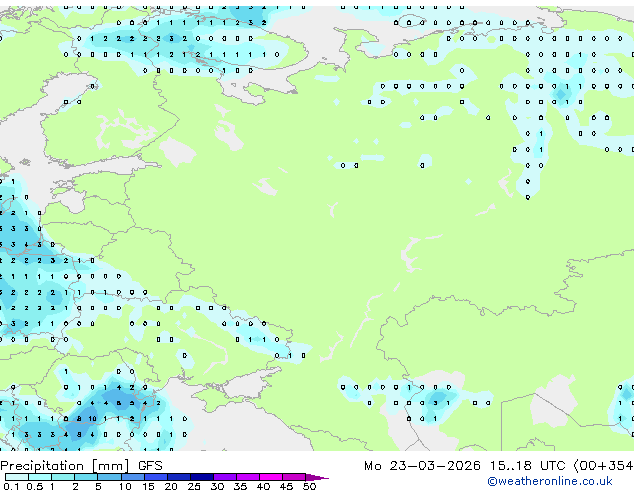Click the 45–50 mm legend color box
The height and width of the screenshot is (490, 634).
pos(294,477)
